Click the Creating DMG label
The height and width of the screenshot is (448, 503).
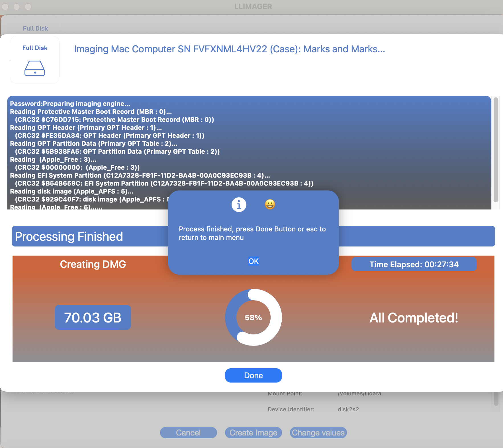(93, 264)
